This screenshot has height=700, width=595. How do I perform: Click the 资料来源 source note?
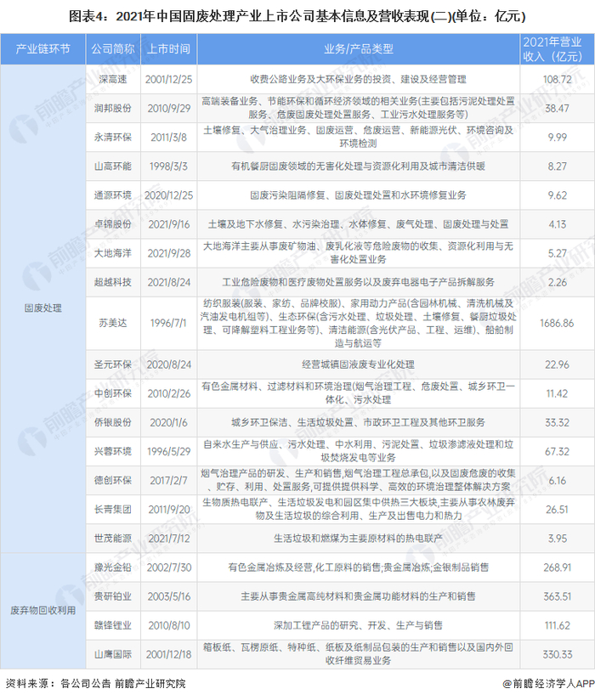tap(95, 684)
